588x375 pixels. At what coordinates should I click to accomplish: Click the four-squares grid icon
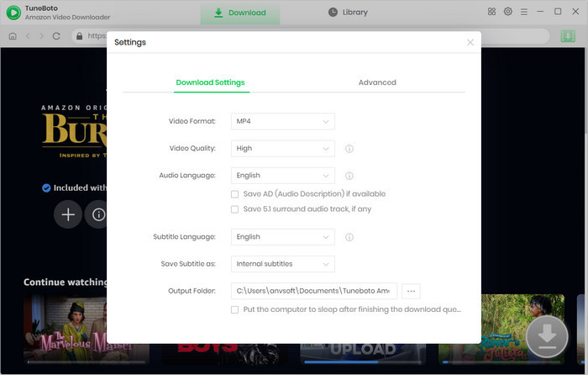pyautogui.click(x=491, y=12)
